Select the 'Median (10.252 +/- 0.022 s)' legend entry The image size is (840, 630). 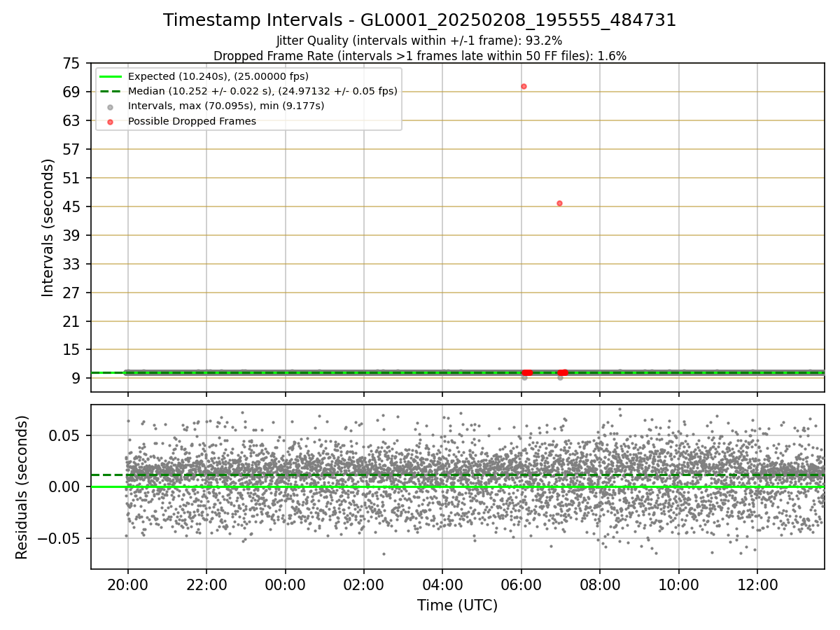point(248,91)
